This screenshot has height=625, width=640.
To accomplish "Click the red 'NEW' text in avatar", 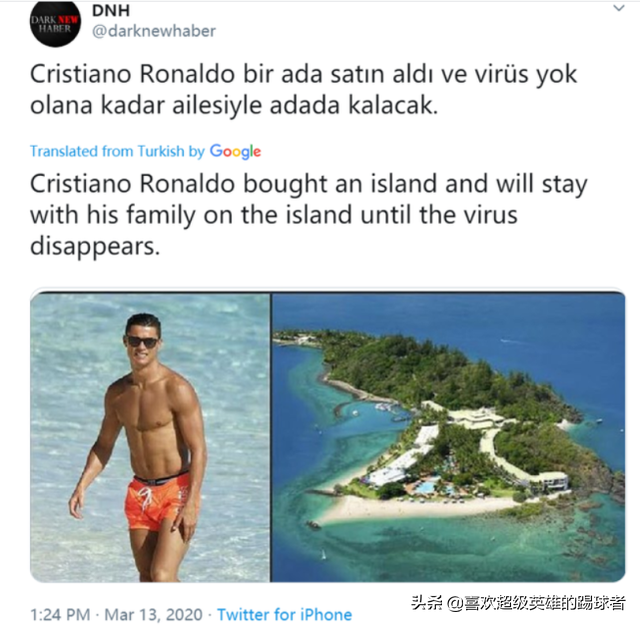I will [x=68, y=20].
